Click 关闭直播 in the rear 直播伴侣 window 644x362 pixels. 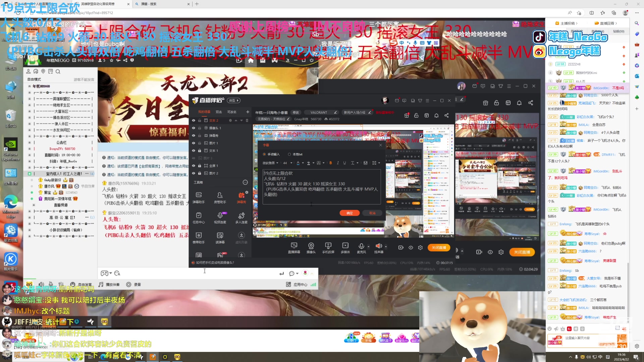click(522, 252)
